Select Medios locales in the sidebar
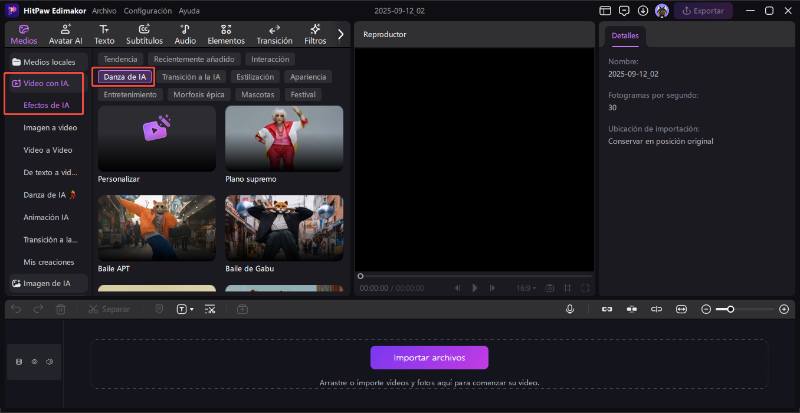Image resolution: width=800 pixels, height=413 pixels. (x=48, y=62)
